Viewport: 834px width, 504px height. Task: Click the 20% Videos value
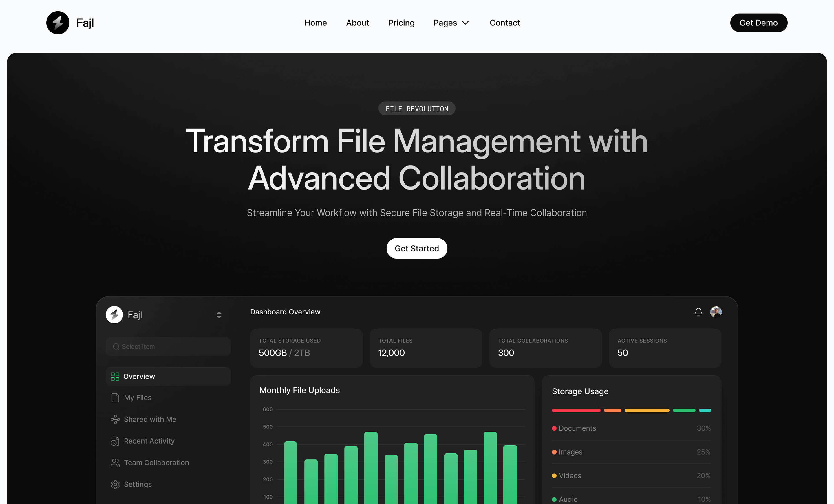(x=703, y=476)
